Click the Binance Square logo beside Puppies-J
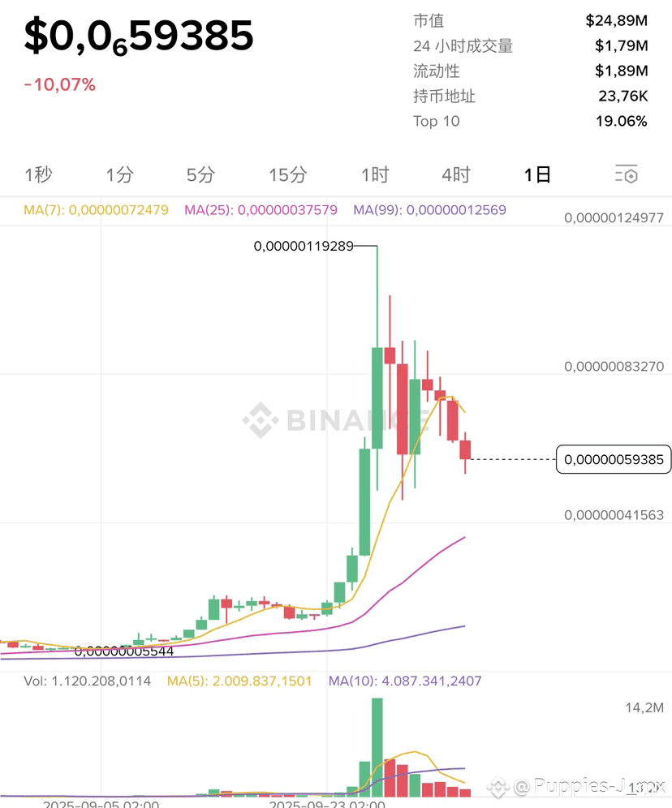 498,788
